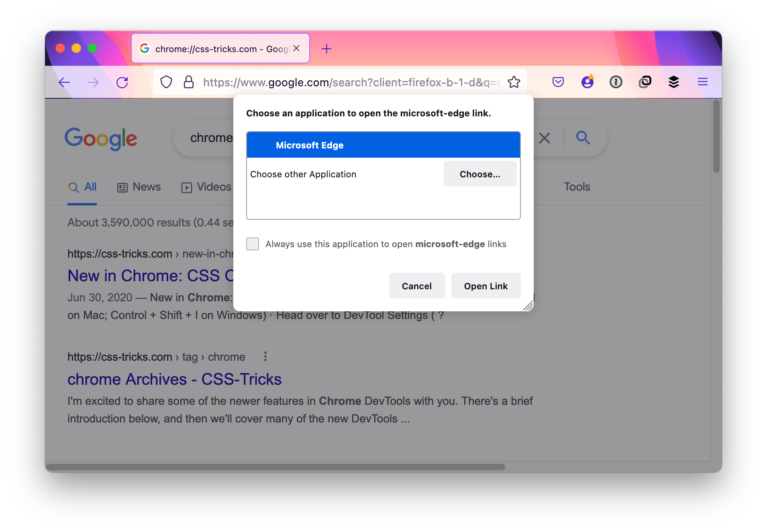Go back using the back arrow
Screen dimensions: 767x532
[x=64, y=83]
